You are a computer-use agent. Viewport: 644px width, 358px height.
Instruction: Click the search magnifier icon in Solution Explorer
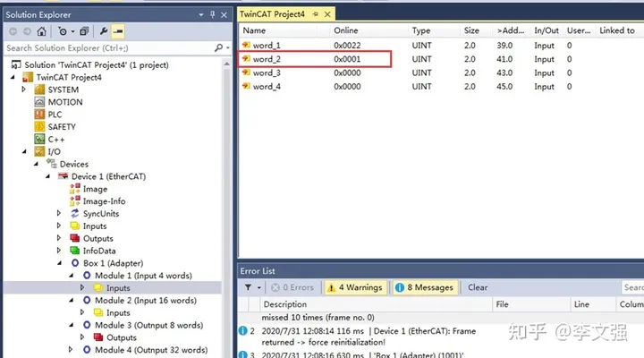tap(219, 48)
